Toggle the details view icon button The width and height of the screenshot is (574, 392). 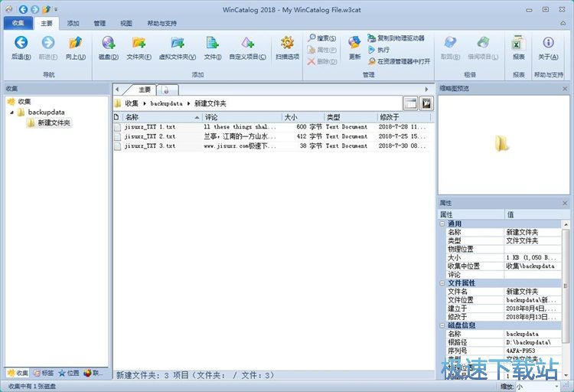[410, 103]
